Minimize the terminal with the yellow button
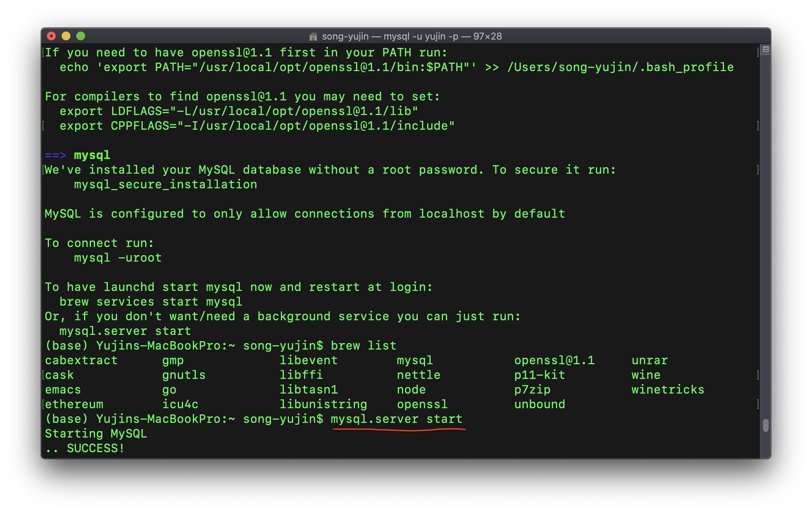 [x=66, y=36]
